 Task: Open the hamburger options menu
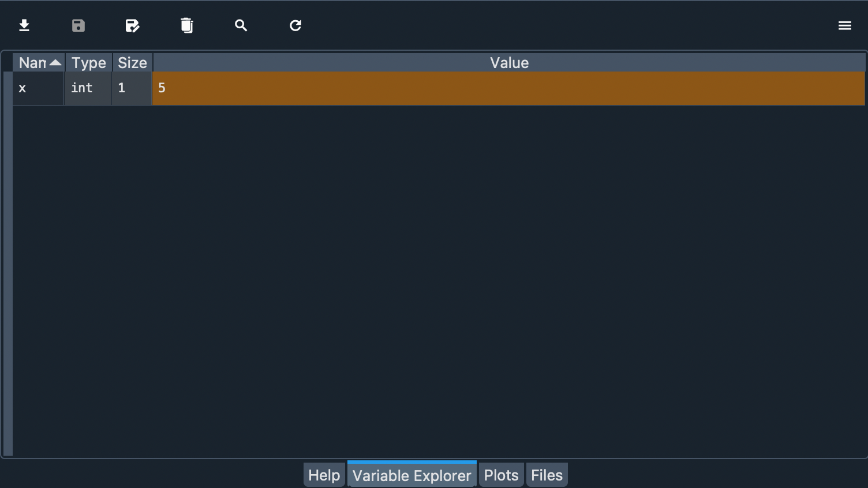click(844, 25)
